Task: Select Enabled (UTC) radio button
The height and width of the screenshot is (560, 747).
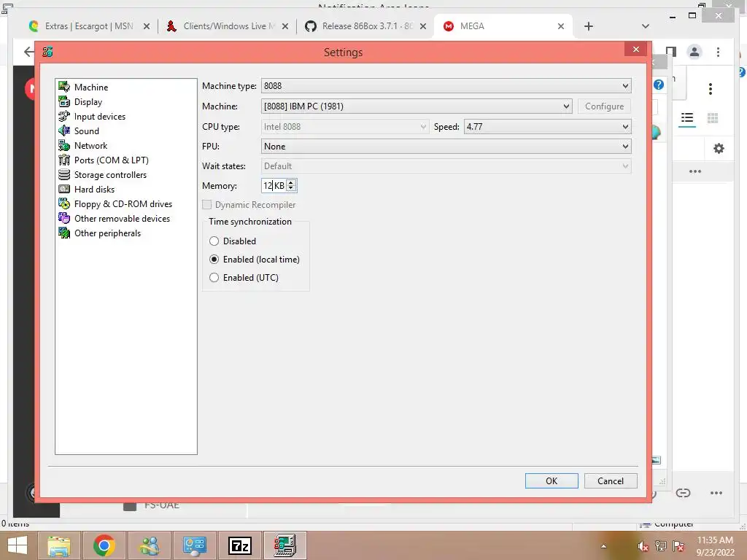Action: point(214,277)
